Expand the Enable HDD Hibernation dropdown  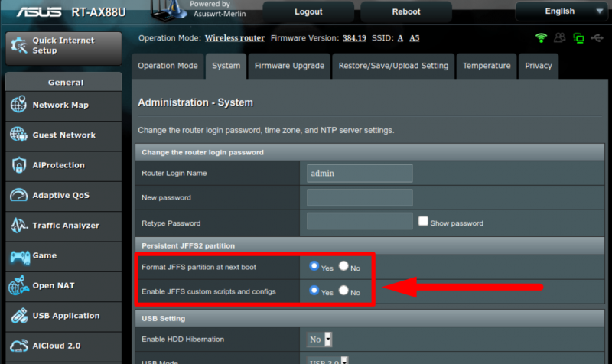(320, 340)
